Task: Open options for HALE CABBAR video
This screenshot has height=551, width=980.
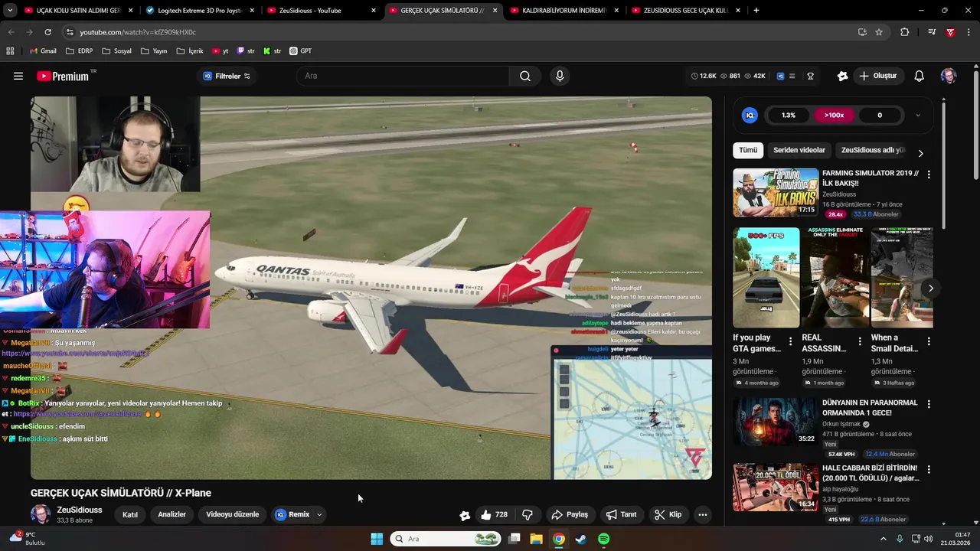Action: (929, 469)
